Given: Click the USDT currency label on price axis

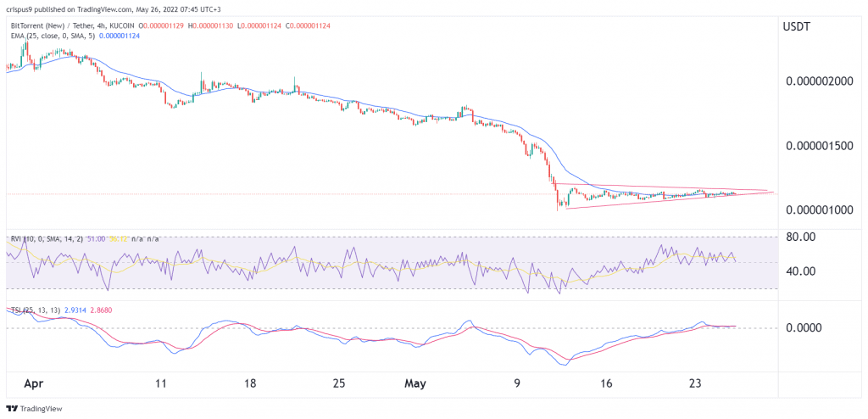Looking at the screenshot, I should [796, 25].
